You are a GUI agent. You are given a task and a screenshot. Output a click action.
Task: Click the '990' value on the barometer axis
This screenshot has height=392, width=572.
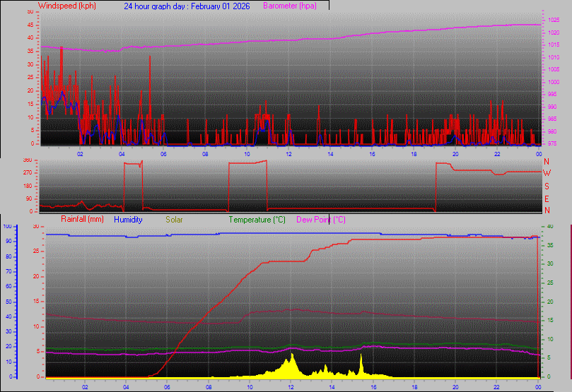(552, 107)
